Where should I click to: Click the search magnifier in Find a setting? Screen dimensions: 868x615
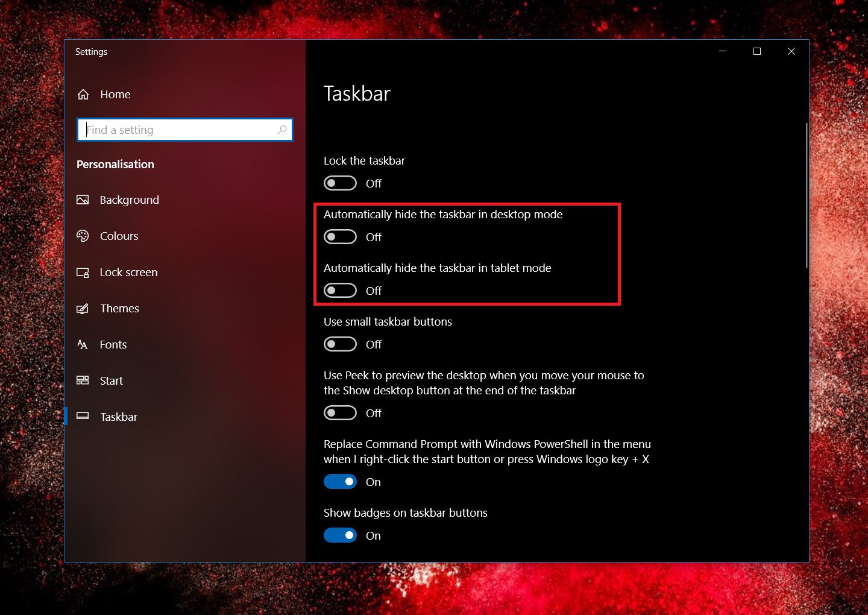click(282, 130)
